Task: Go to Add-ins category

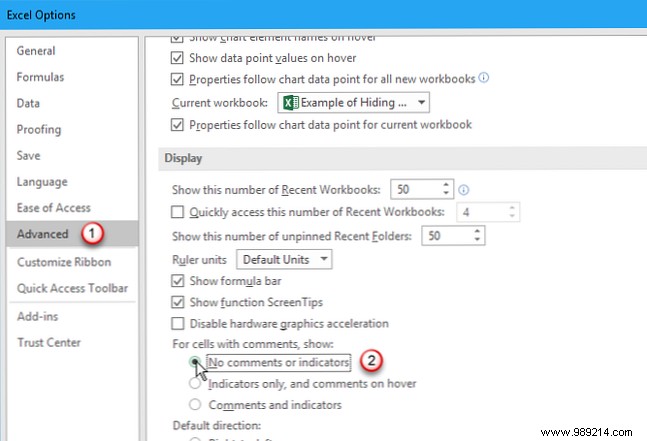Action: (38, 316)
